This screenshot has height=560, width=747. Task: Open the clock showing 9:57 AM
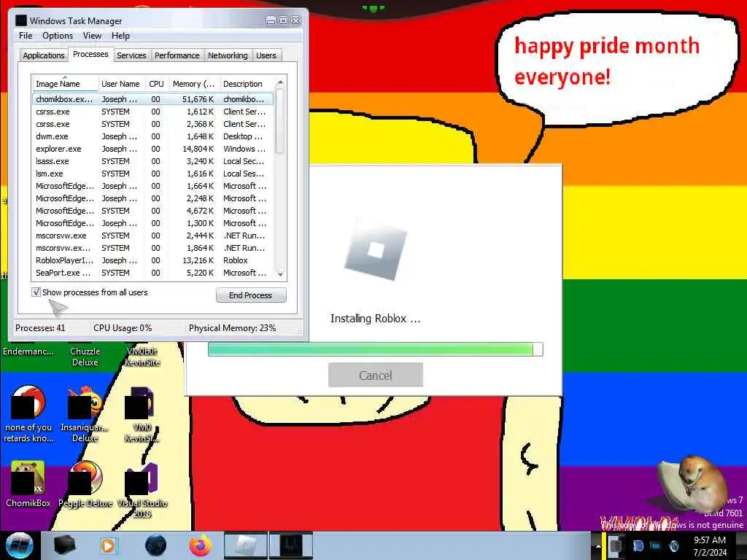tap(710, 546)
